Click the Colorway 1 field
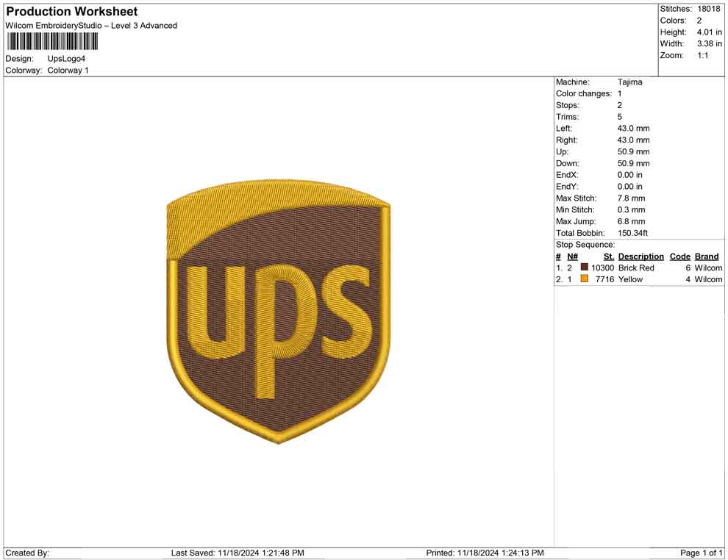The width and height of the screenshot is (728, 560). click(68, 70)
